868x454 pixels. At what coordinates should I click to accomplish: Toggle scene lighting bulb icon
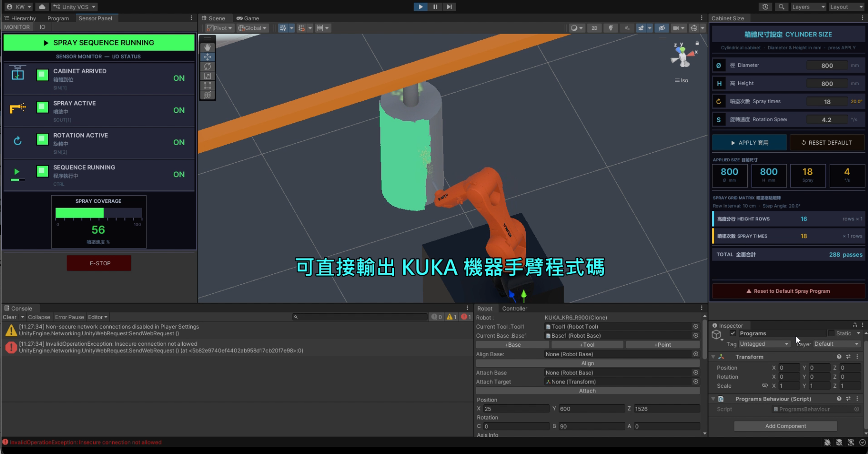click(x=611, y=28)
